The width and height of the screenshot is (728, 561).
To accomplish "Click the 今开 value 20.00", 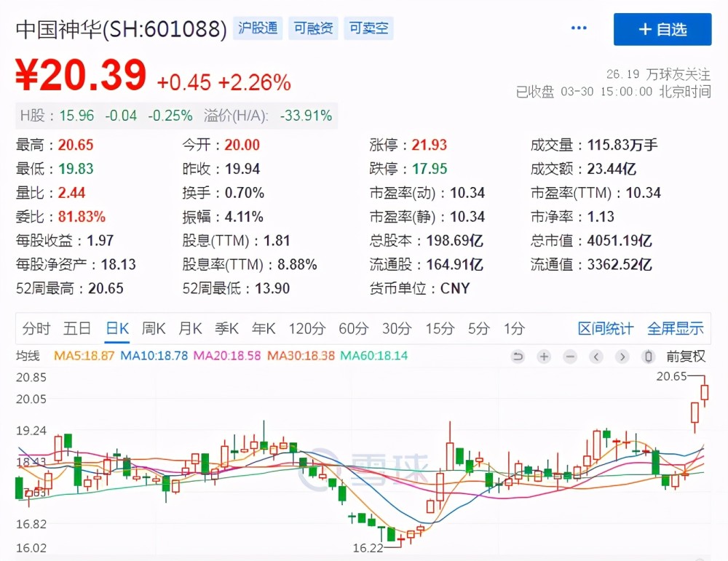I will point(242,146).
